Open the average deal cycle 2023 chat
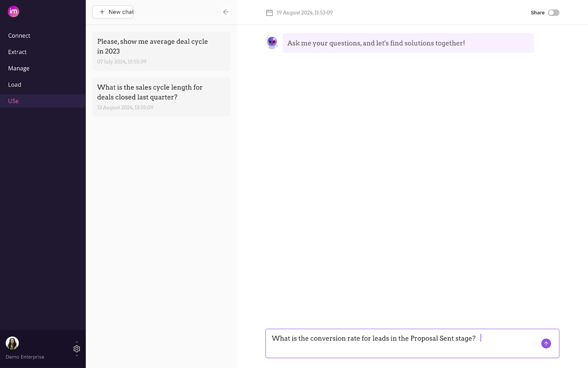Image resolution: width=588 pixels, height=368 pixels. (x=161, y=51)
